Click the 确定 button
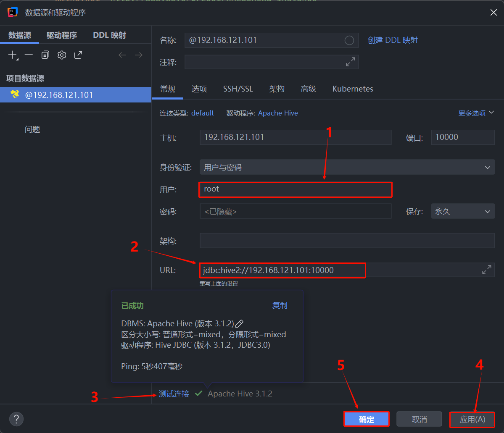The width and height of the screenshot is (504, 433). (x=367, y=419)
